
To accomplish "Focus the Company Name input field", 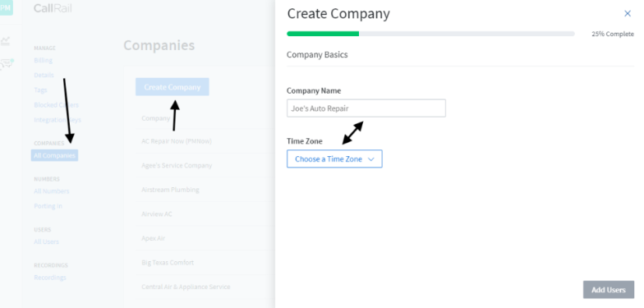I will (x=366, y=108).
